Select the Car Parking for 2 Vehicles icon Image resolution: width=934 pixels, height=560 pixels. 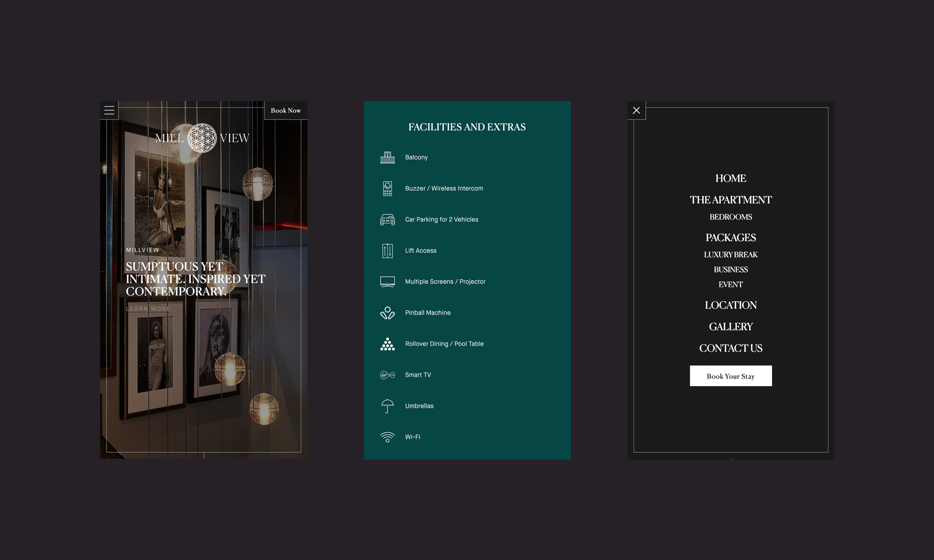click(387, 219)
